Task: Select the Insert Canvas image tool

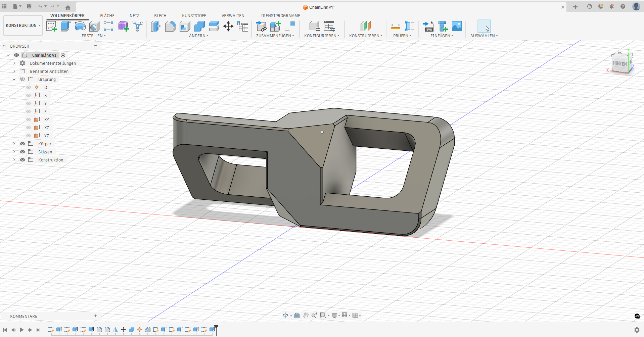Action: pos(457,26)
